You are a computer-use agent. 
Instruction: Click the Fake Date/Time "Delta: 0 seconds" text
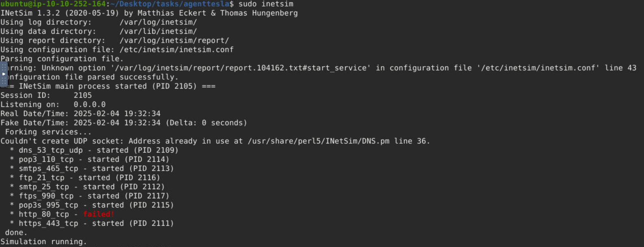click(206, 123)
